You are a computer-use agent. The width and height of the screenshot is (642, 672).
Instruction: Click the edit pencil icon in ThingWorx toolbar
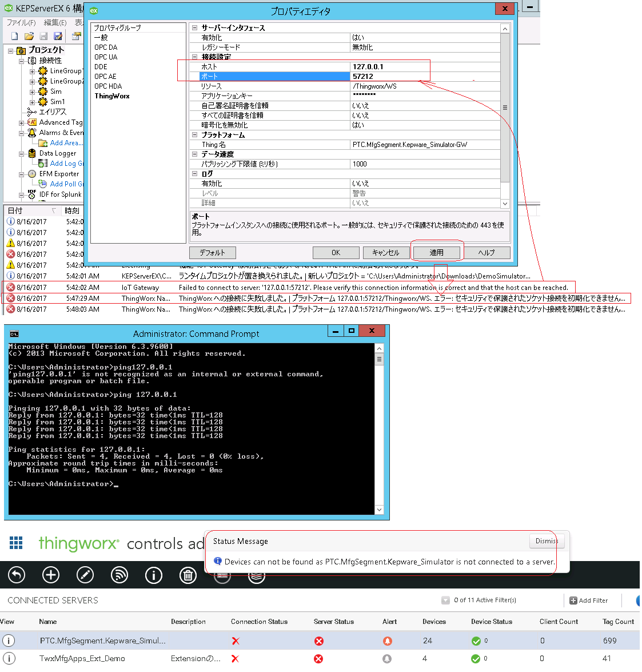click(85, 575)
